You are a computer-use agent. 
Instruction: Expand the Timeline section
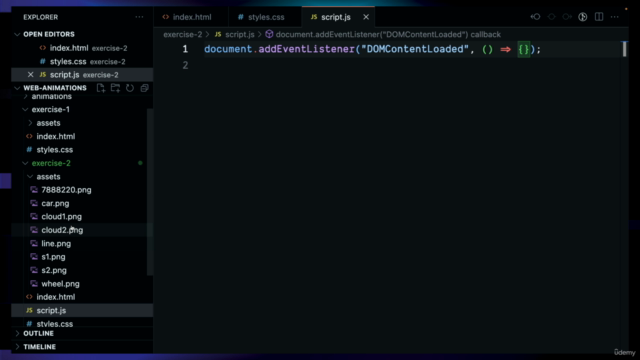click(x=40, y=347)
